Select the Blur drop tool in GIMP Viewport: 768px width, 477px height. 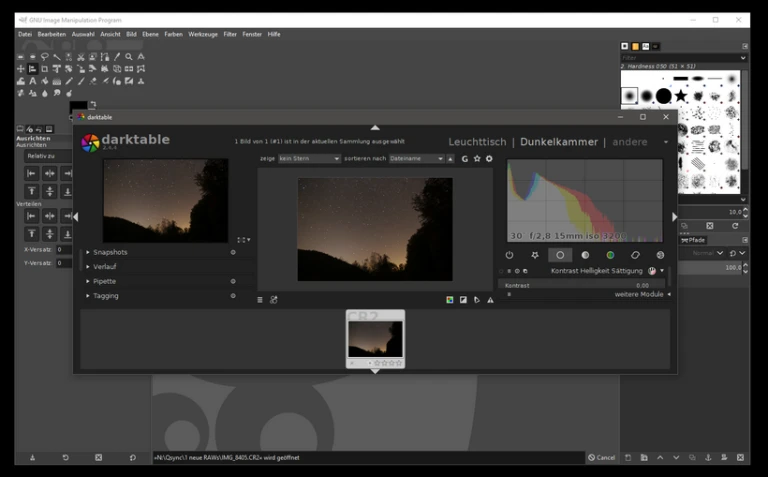[x=45, y=93]
